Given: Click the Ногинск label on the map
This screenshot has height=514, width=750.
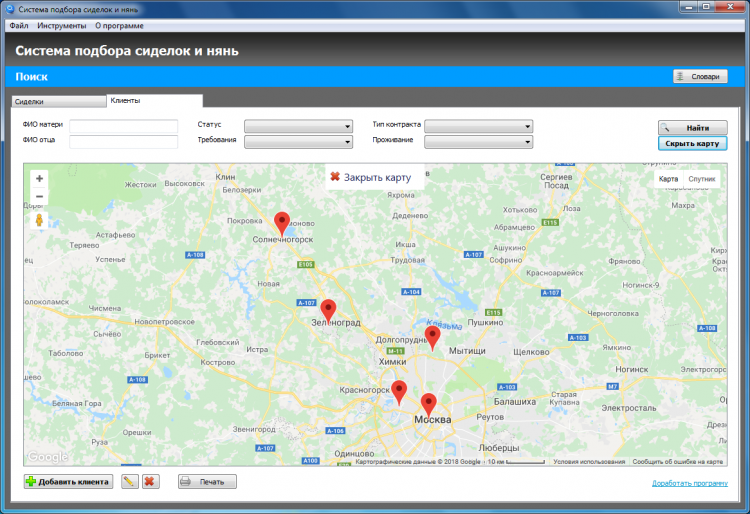Looking at the screenshot, I should (x=631, y=370).
